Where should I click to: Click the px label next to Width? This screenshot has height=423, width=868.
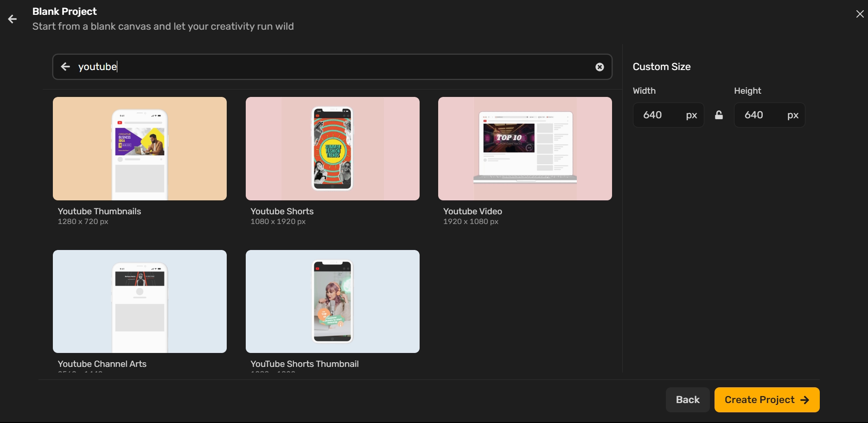pos(691,115)
